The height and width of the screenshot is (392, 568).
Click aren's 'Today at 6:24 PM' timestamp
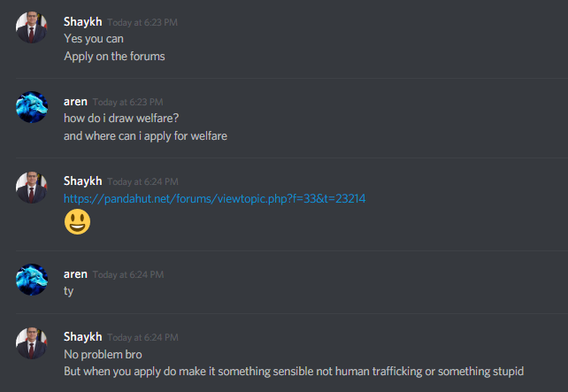point(128,274)
